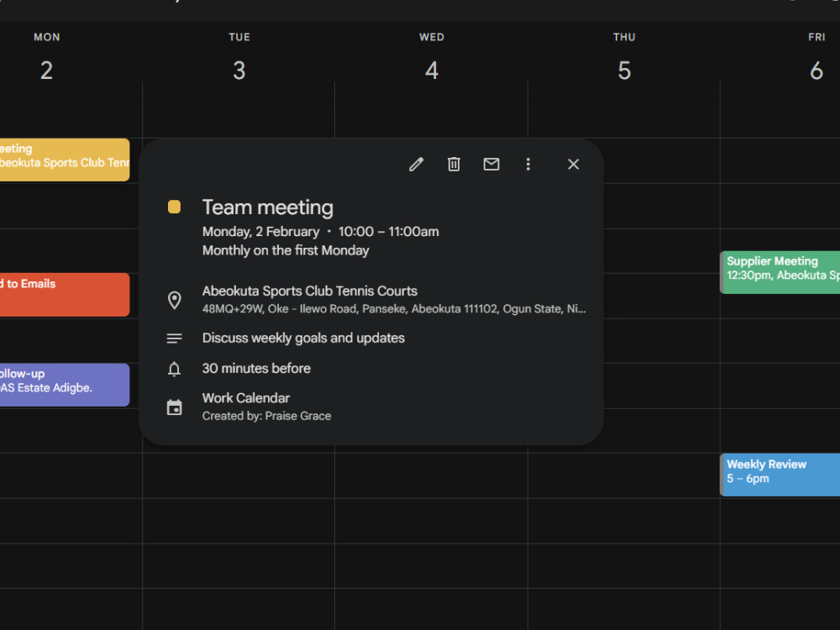Click the notification bell icon
Screen dimensions: 840x630
(x=174, y=369)
